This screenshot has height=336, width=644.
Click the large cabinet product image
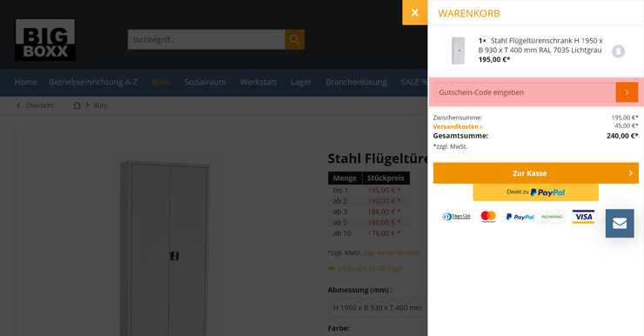coord(165,248)
